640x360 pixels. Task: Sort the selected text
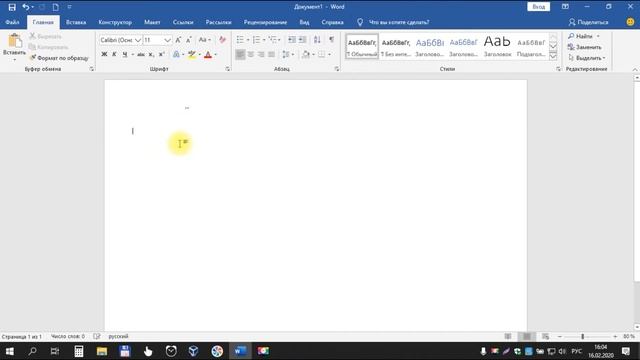click(317, 40)
